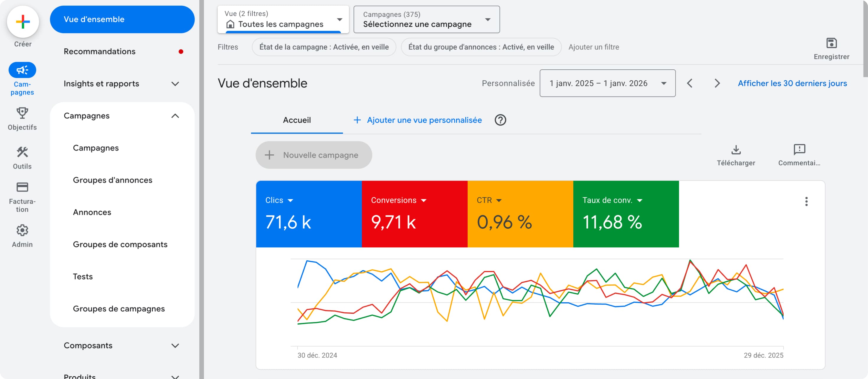Screen dimensions: 868x379
Task: Select the yellow CTR scorecard tile
Action: click(520, 214)
